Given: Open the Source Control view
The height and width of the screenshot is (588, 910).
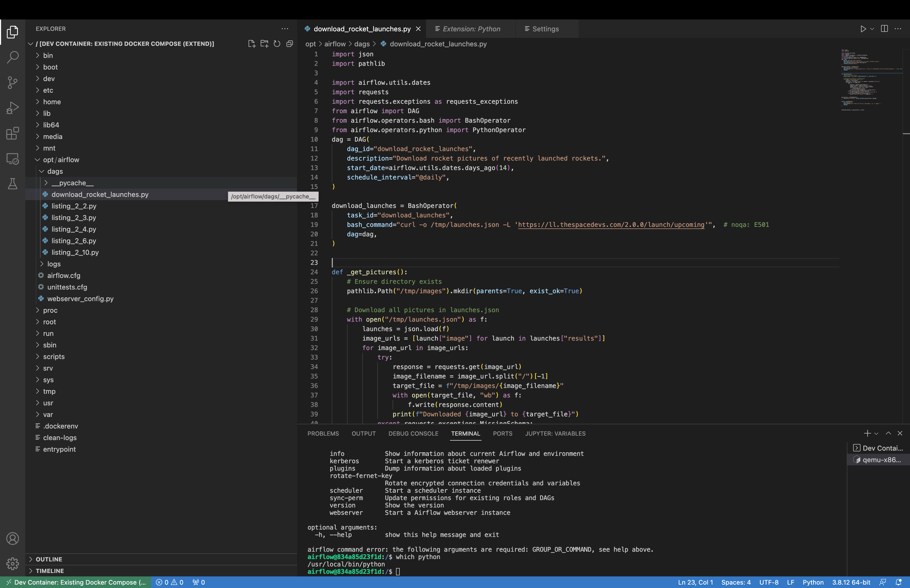Looking at the screenshot, I should 13,82.
